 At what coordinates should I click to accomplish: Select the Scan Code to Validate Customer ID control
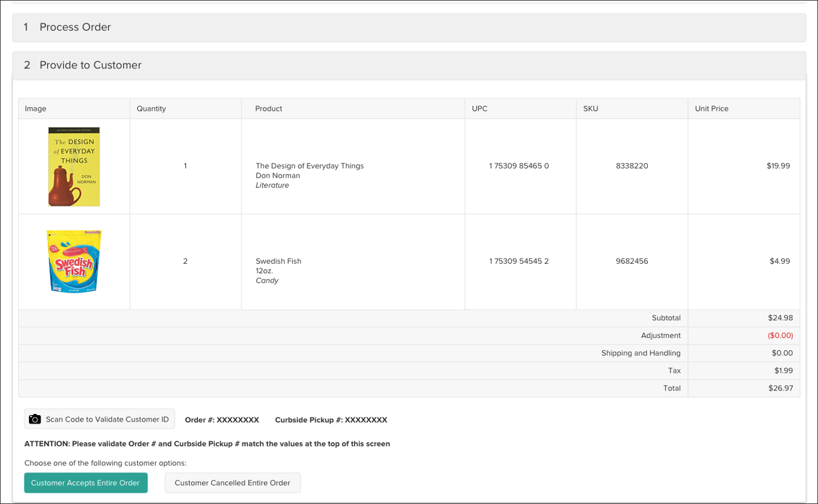99,419
